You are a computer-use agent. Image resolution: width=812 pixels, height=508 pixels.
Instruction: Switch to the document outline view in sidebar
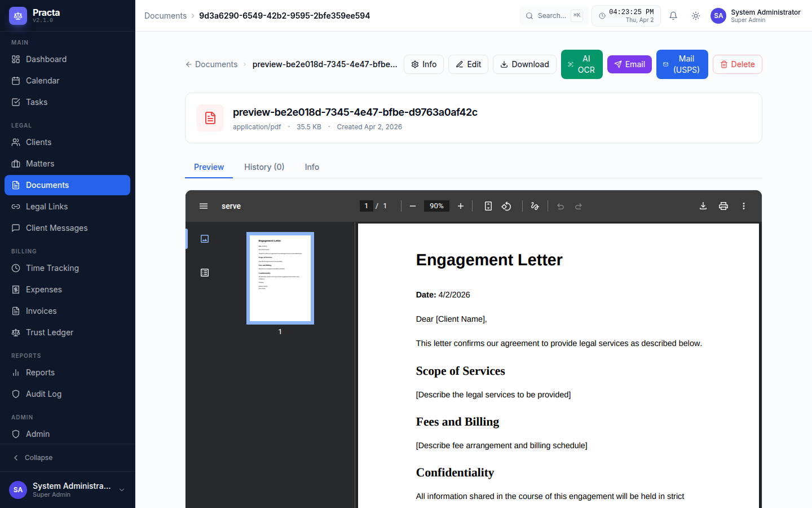[x=204, y=273]
